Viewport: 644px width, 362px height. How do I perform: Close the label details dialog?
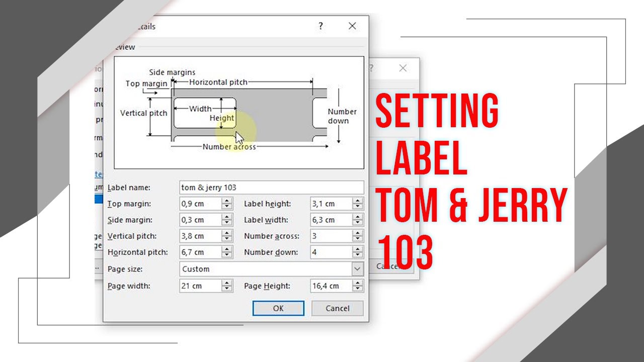(x=352, y=26)
